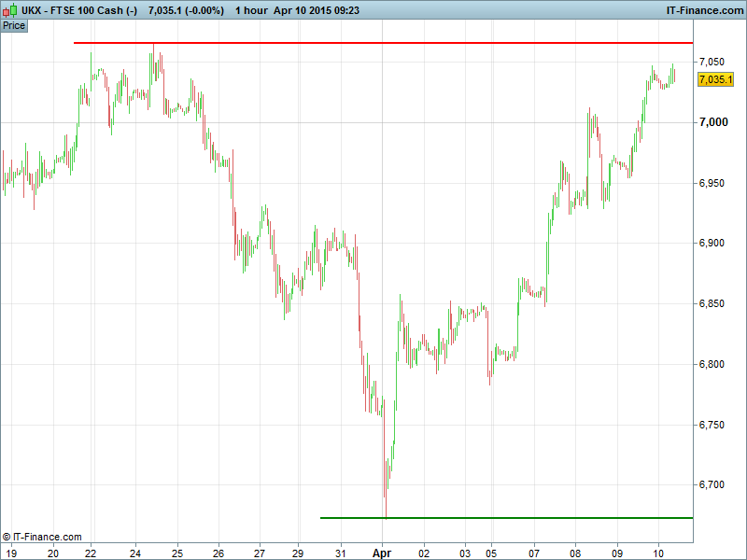
Task: Click the © IT-Finance.com copyright text
Action: (42, 537)
